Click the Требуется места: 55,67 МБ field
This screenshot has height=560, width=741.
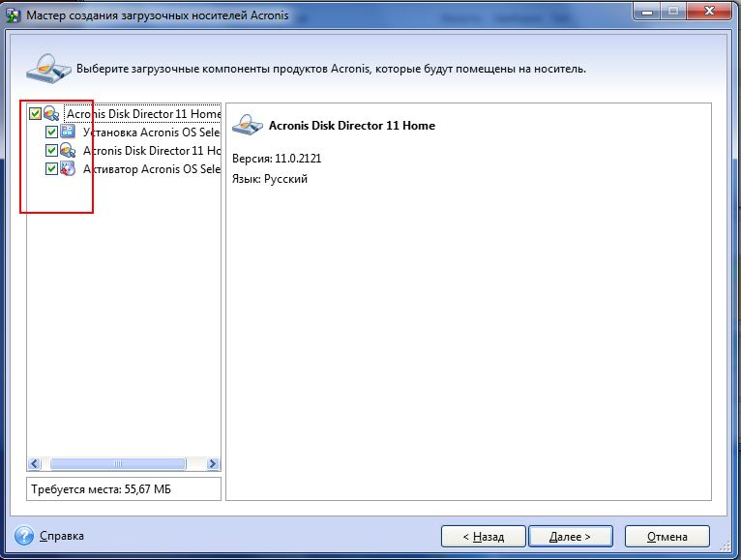tap(124, 488)
